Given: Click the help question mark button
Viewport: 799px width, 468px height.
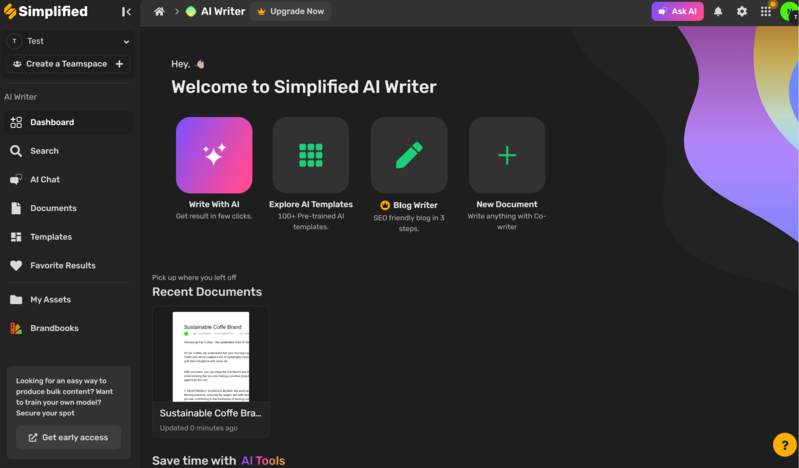Looking at the screenshot, I should pos(784,445).
